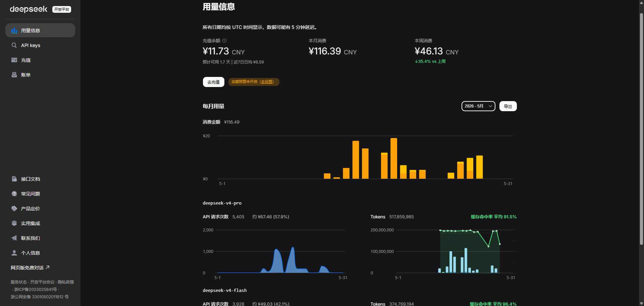Open the 用量信息 bar chart icon
644x306 pixels.
tap(14, 31)
